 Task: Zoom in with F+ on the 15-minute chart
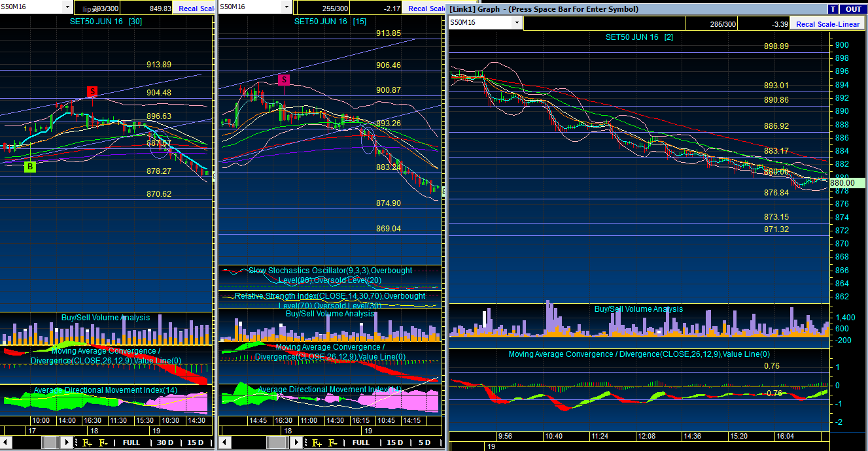[317, 443]
